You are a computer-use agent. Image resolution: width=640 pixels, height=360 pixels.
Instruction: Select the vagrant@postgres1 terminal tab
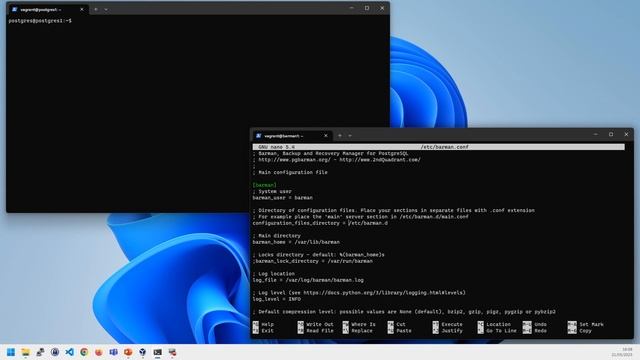48,9
